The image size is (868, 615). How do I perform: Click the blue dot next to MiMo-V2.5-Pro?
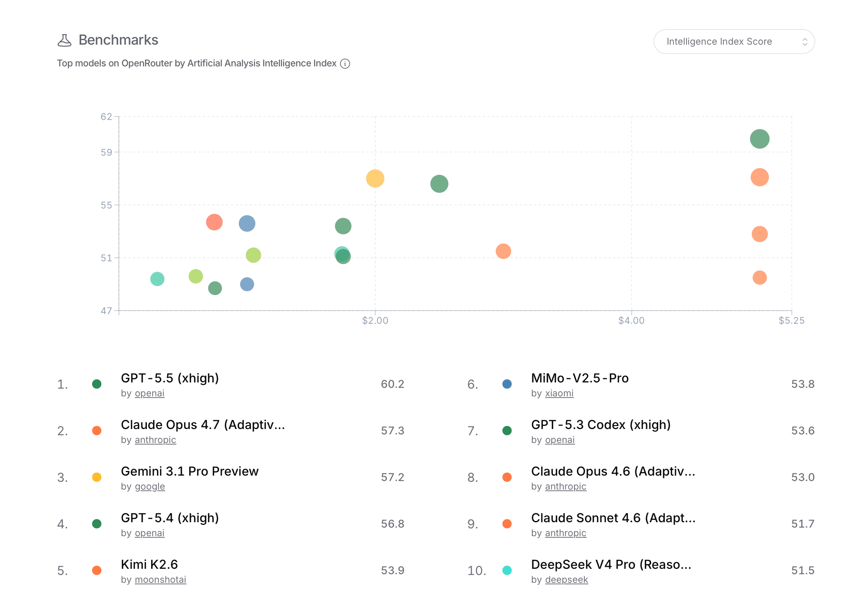click(x=507, y=384)
